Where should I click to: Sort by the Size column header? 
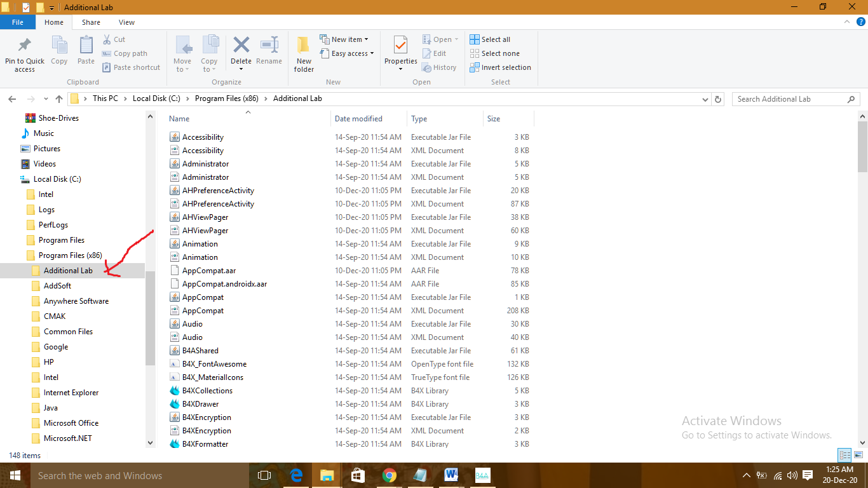(x=509, y=119)
